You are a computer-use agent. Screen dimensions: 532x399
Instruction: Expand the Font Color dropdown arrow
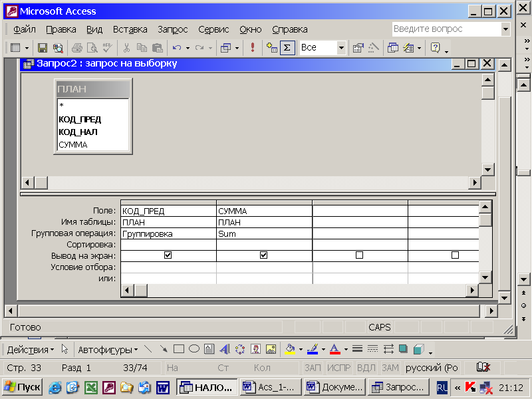[x=346, y=349]
